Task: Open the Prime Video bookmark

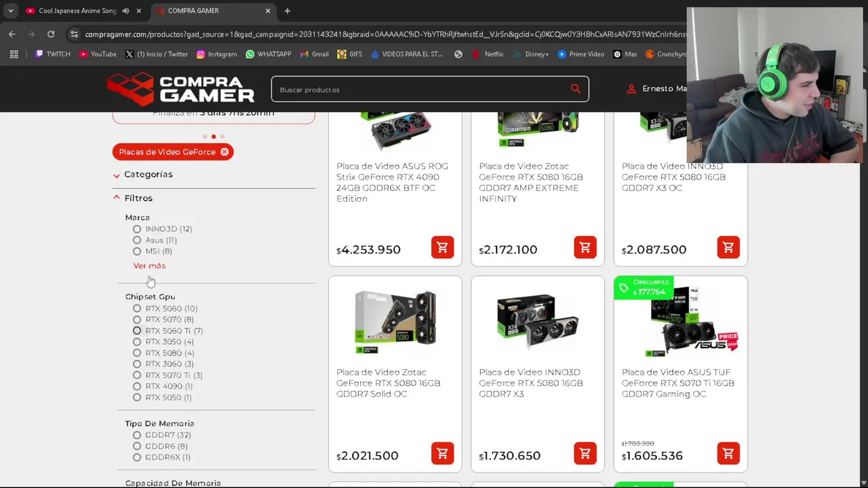Action: (581, 54)
